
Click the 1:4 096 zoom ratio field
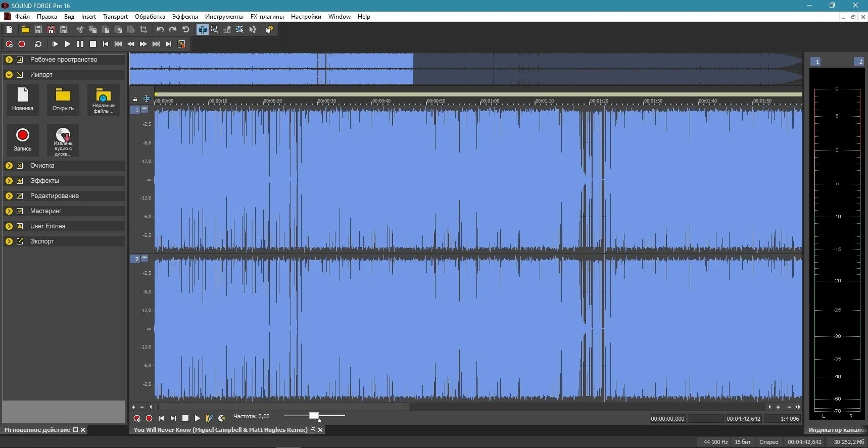(783, 419)
